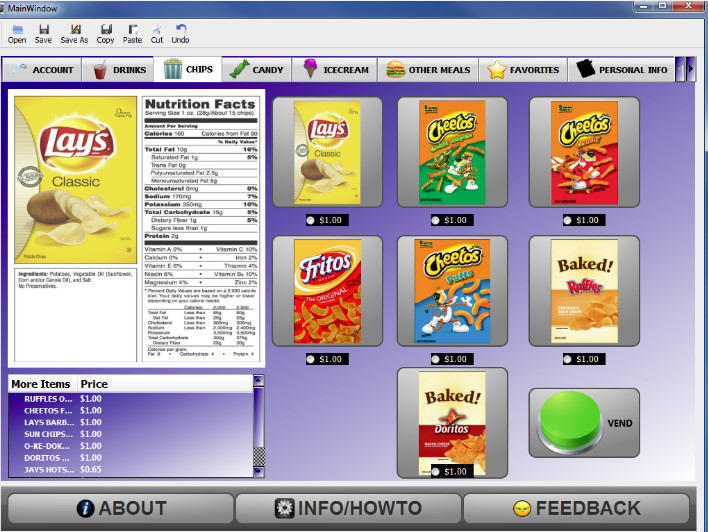Open the Icecream tab
Screen dimensions: 708x532
point(335,70)
